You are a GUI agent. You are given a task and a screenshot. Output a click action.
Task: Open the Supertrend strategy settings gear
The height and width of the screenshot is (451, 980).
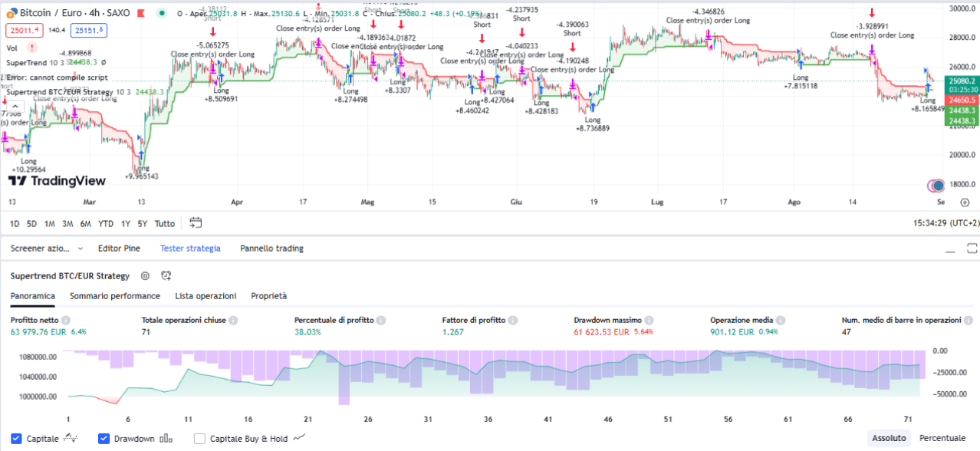click(x=144, y=275)
